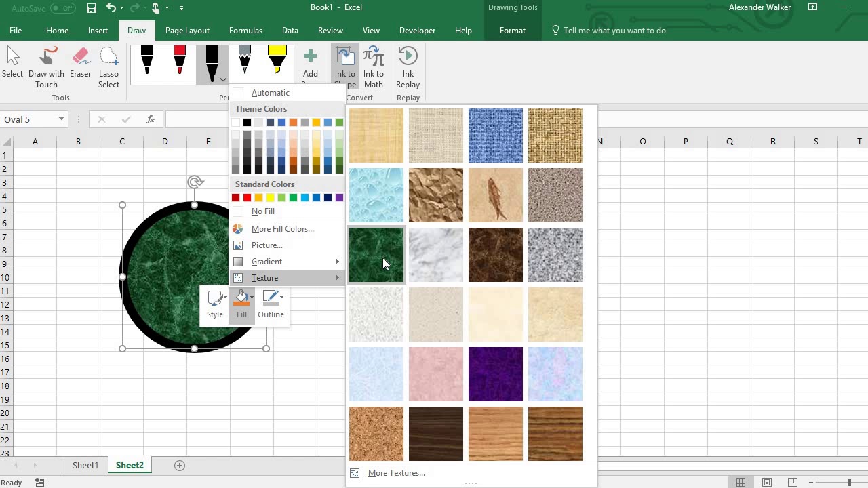868x488 pixels.
Task: Choose Picture fill option
Action: (287, 245)
